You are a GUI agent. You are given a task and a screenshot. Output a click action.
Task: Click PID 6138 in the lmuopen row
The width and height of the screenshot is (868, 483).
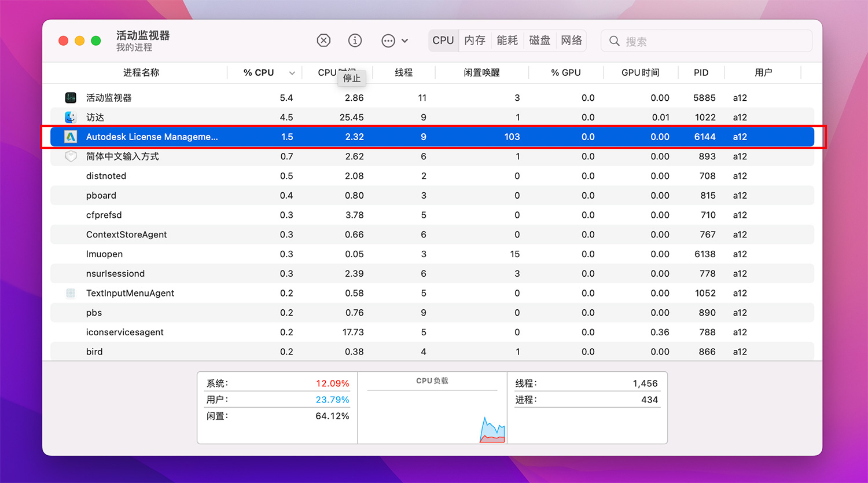705,254
